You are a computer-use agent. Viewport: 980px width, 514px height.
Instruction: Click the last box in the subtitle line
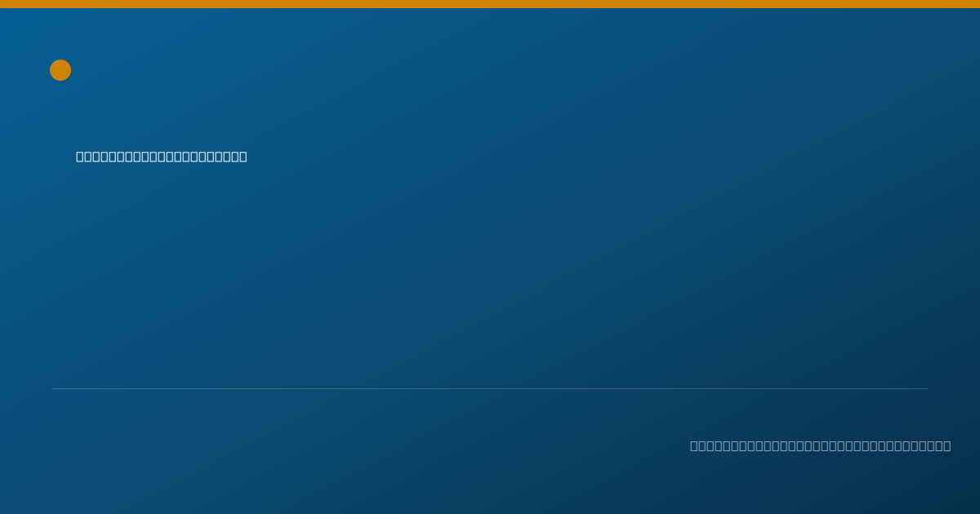[243, 157]
